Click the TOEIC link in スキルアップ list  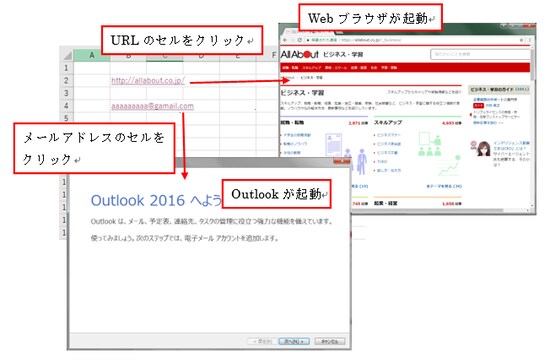(x=382, y=161)
